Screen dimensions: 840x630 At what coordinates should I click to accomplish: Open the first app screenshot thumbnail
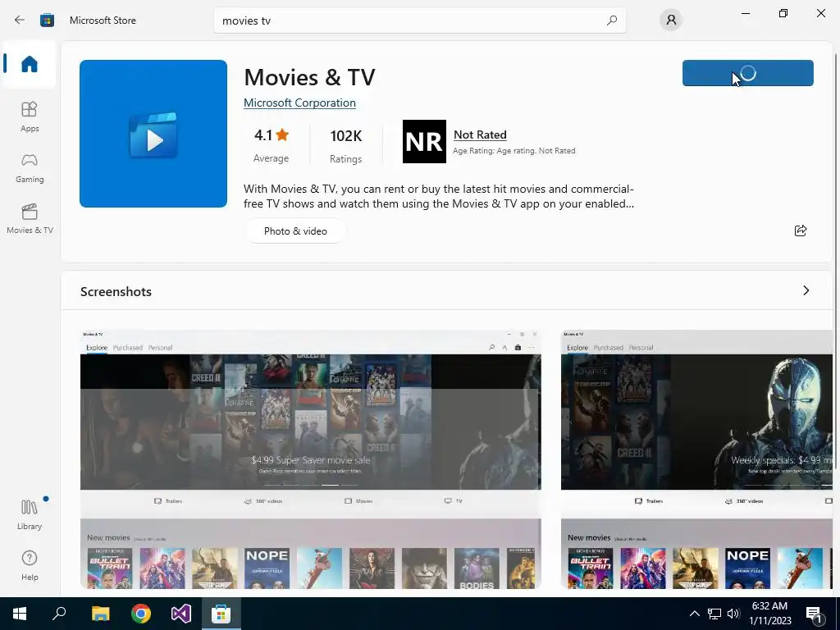click(x=311, y=459)
